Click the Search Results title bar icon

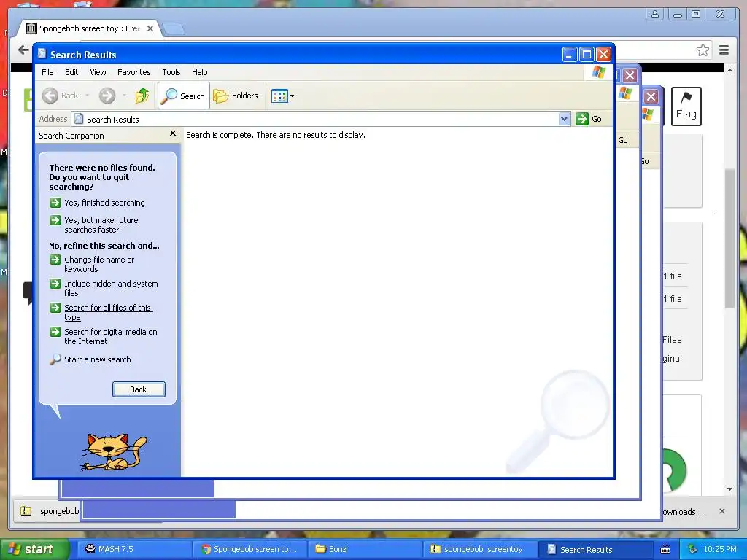pos(42,54)
